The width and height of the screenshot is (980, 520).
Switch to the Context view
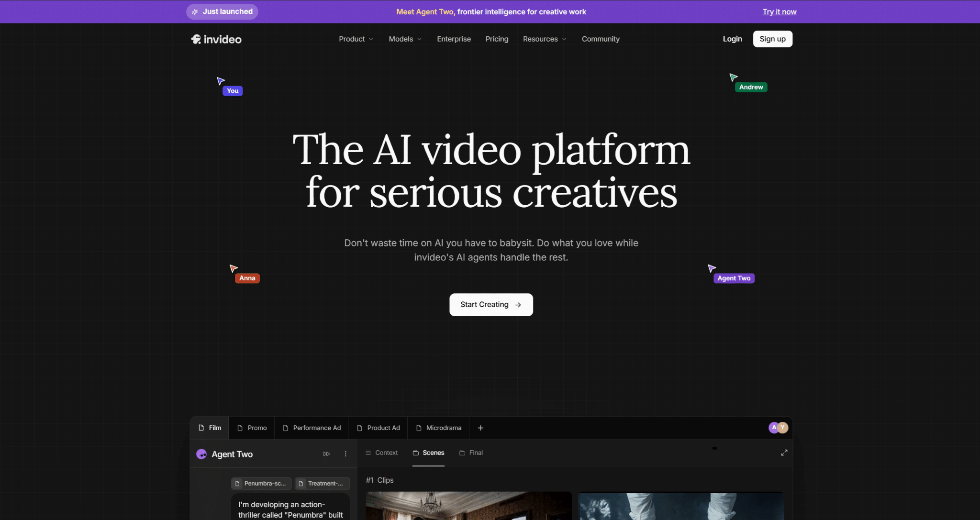381,453
